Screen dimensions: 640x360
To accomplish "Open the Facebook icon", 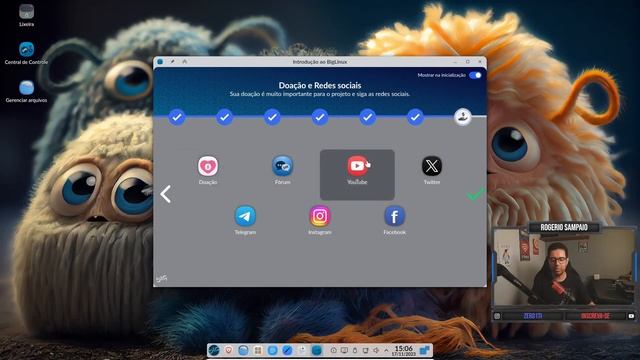I will 394,216.
